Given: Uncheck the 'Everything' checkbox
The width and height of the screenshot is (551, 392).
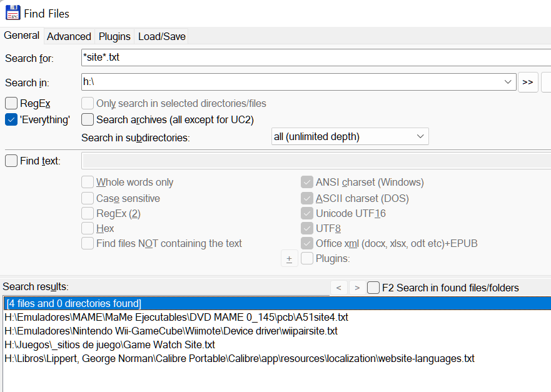Looking at the screenshot, I should click(11, 120).
